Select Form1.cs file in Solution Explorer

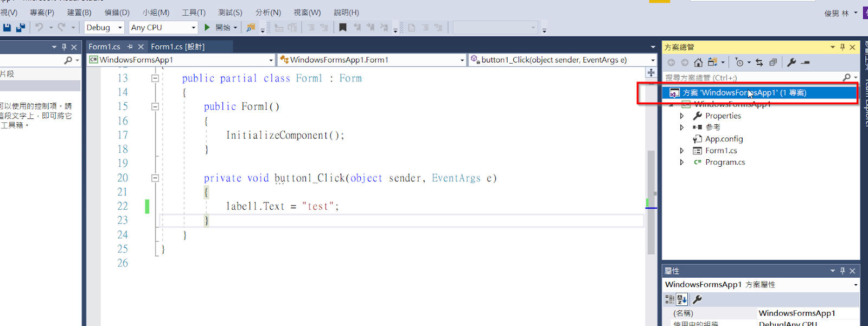tap(721, 151)
